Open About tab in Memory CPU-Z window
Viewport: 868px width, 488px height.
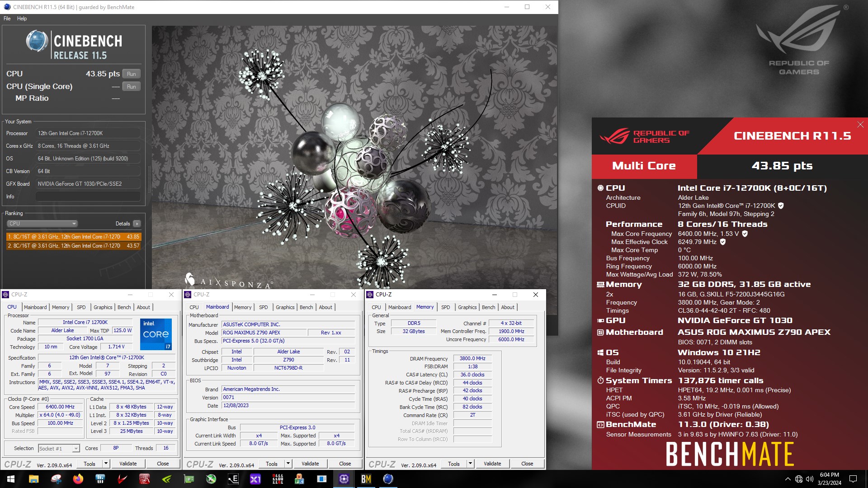click(x=508, y=307)
